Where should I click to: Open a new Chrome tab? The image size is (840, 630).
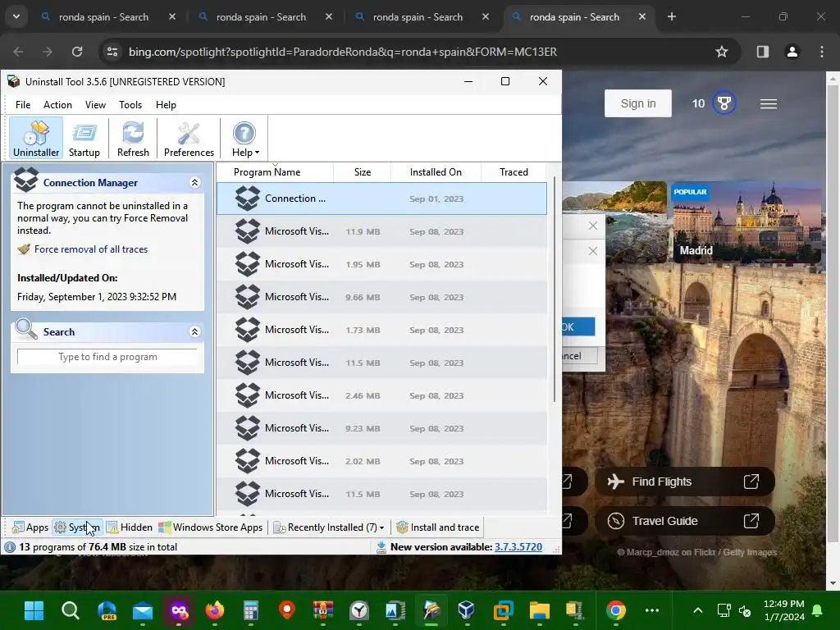click(x=671, y=17)
